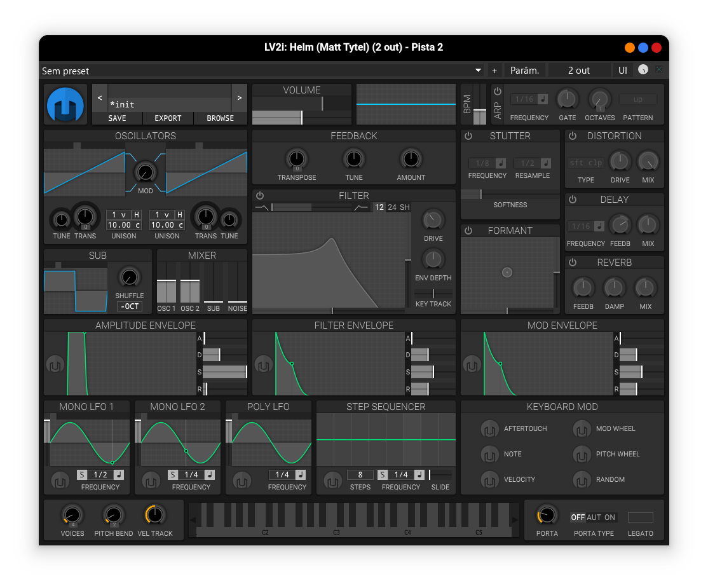Open the Parâm. tab
Viewport: 708px width, 588px height.
click(x=524, y=71)
